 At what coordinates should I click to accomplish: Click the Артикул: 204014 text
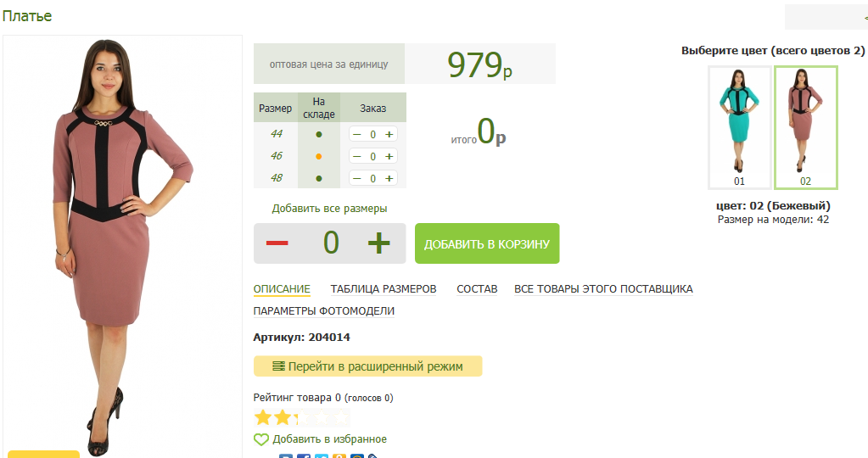302,338
